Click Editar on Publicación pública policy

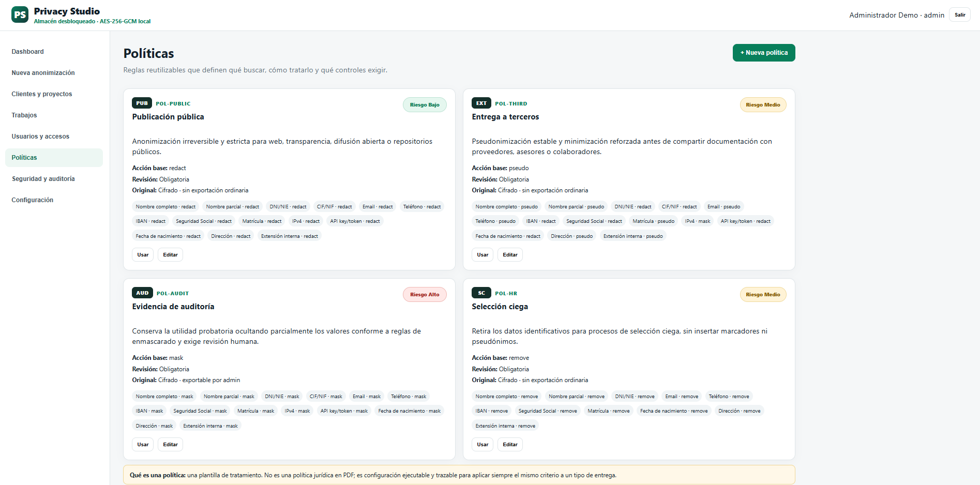click(x=170, y=255)
